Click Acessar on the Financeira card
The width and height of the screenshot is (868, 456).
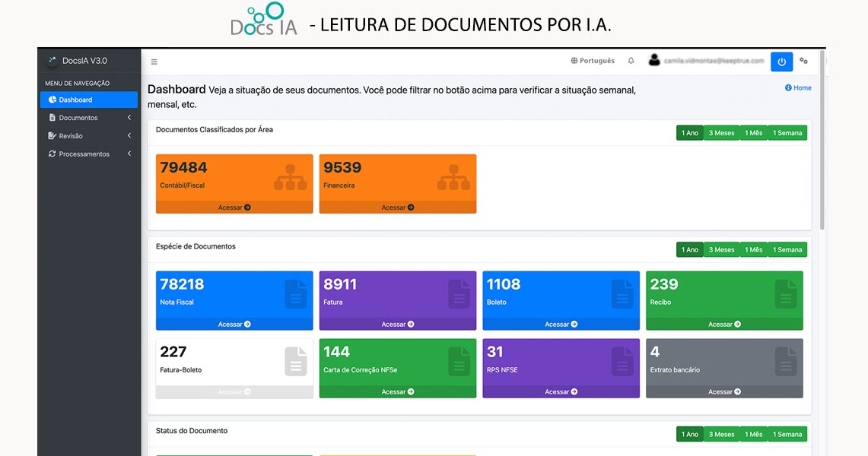tap(398, 207)
